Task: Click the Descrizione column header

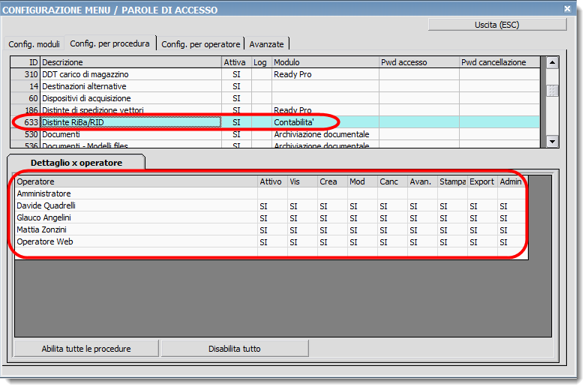Action: [x=130, y=62]
